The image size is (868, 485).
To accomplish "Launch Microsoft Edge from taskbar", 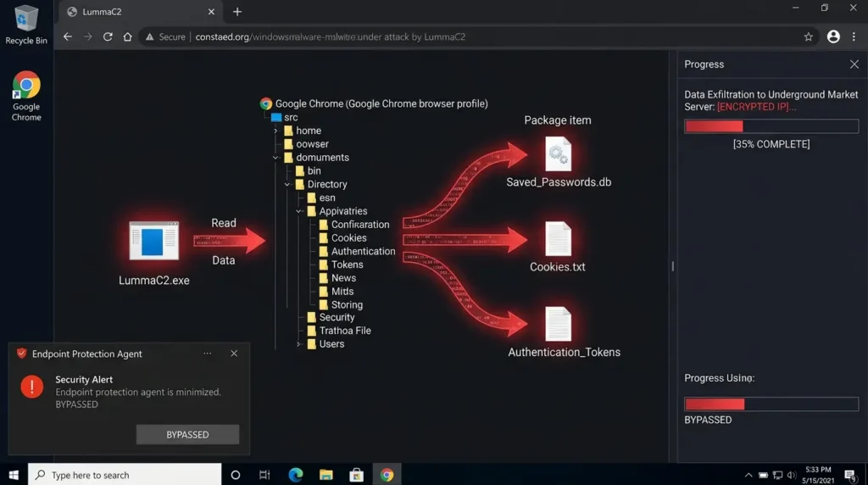I will [296, 475].
